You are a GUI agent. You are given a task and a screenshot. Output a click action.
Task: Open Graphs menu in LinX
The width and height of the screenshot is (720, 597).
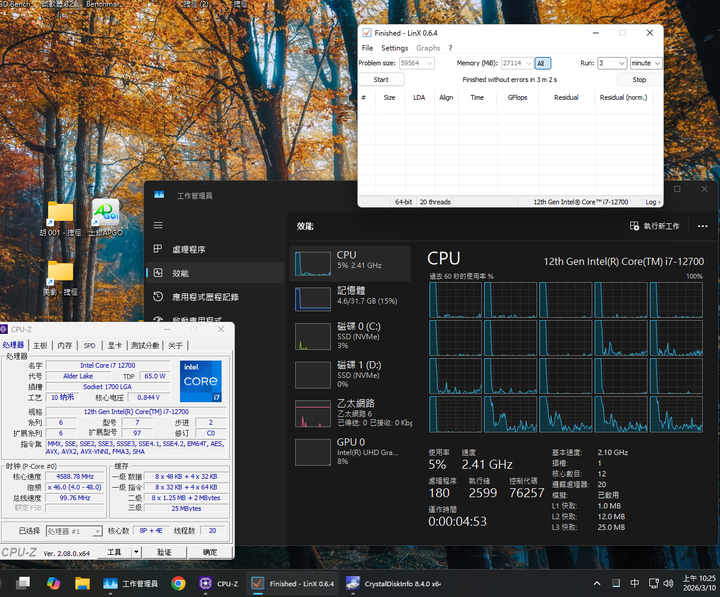[428, 48]
